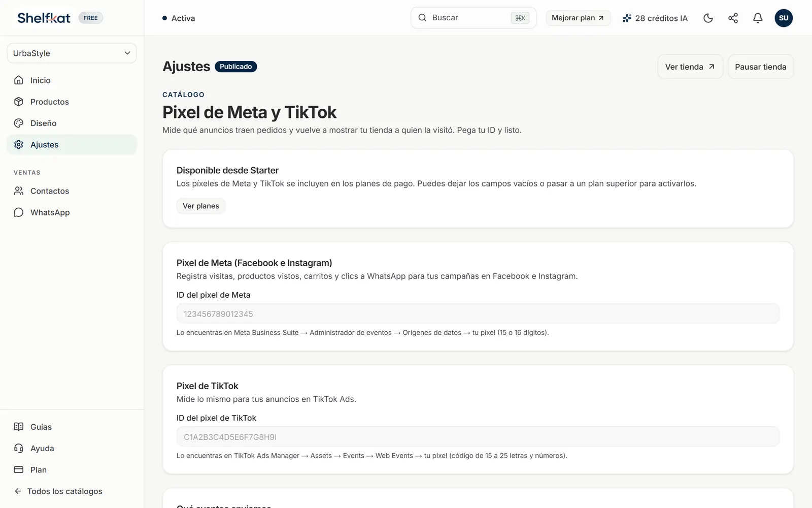Open the Diseño palette icon
812x508 pixels.
(19, 123)
